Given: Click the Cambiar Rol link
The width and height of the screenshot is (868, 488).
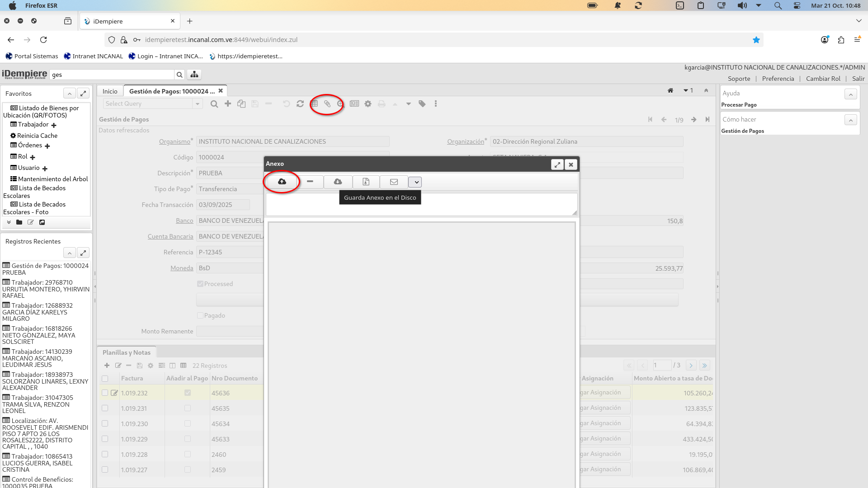Looking at the screenshot, I should [823, 79].
